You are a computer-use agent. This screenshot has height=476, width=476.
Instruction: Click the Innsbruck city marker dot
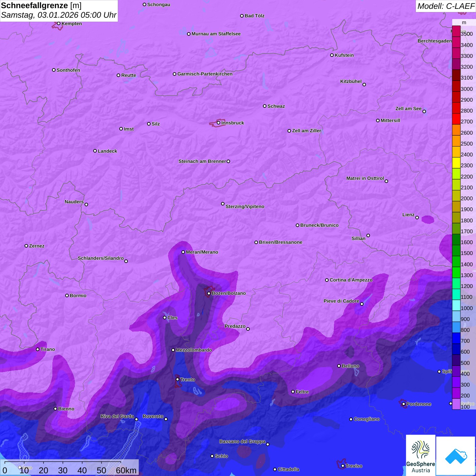click(x=218, y=123)
